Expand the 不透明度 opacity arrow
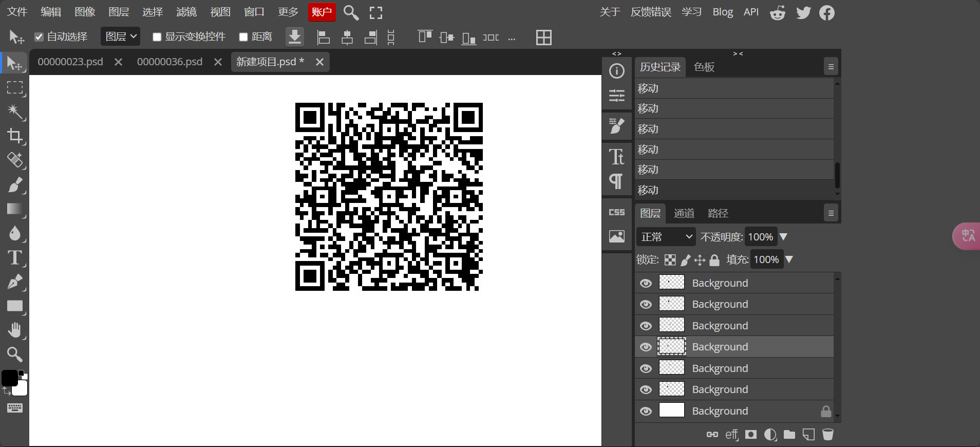 [x=783, y=237]
